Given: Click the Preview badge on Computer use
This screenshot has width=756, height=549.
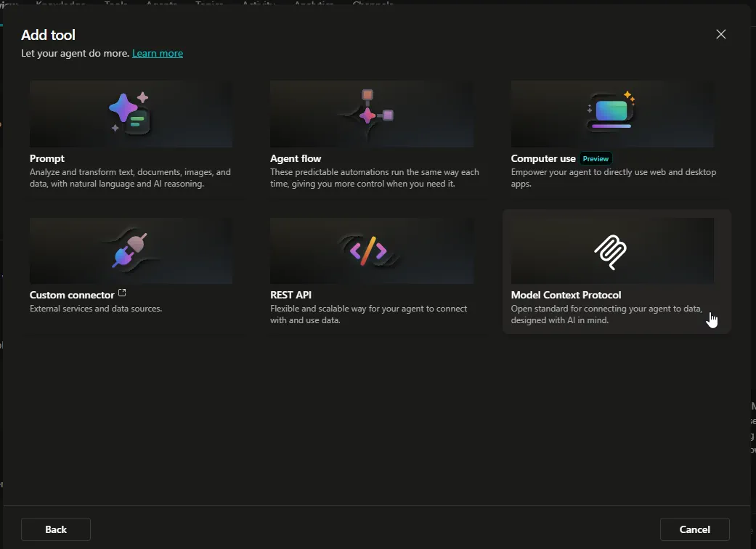Looking at the screenshot, I should pyautogui.click(x=596, y=158).
